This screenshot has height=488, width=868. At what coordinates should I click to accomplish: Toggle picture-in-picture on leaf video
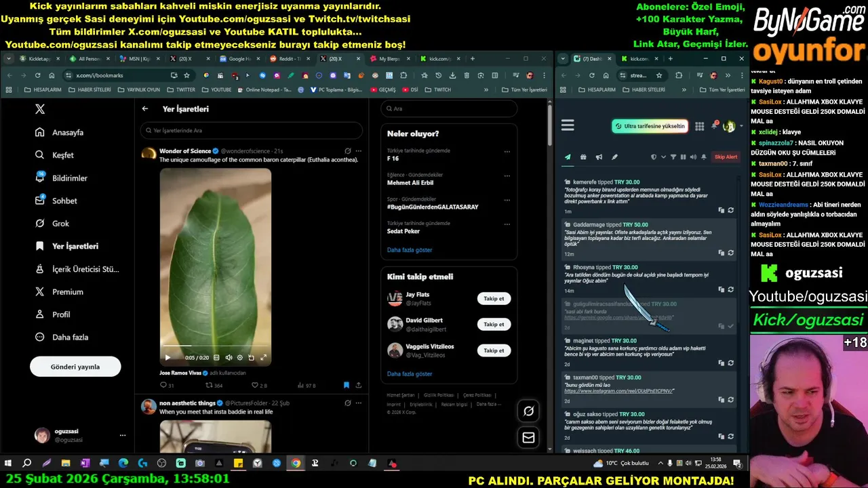point(251,357)
